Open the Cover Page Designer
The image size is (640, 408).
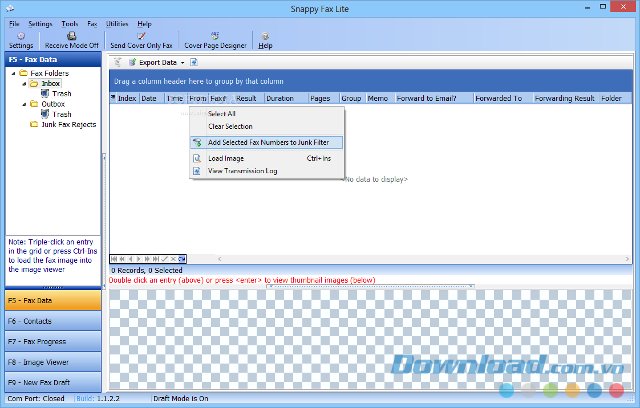point(214,36)
